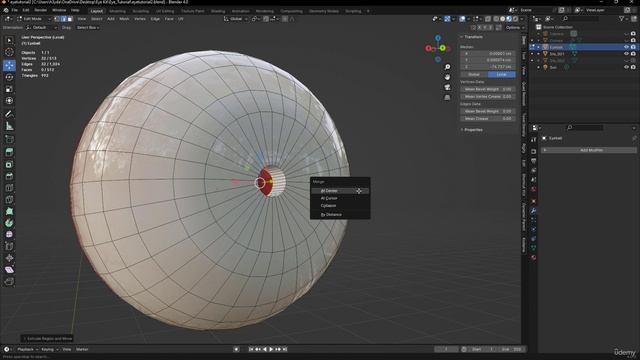Choose the Spin tool

click(x=9, y=223)
